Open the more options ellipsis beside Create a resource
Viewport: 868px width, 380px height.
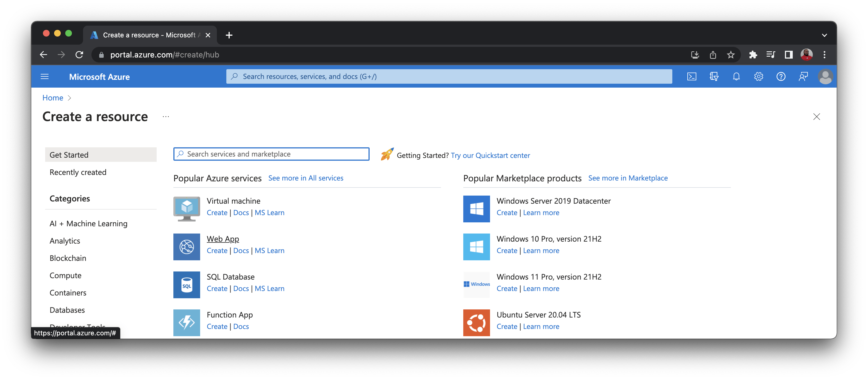click(166, 117)
